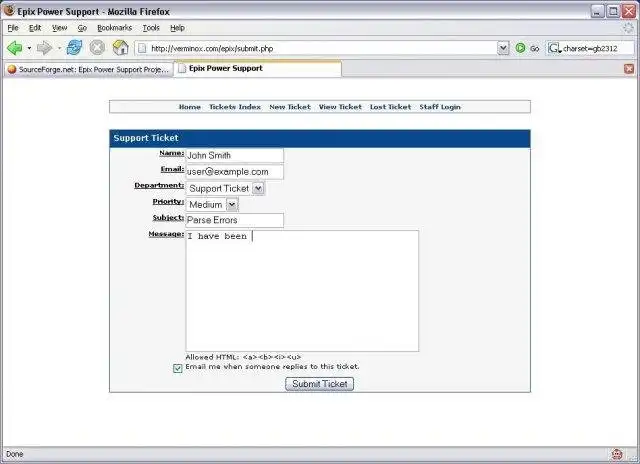Image resolution: width=640 pixels, height=464 pixels.
Task: Open the Edit menu
Action: (x=35, y=28)
